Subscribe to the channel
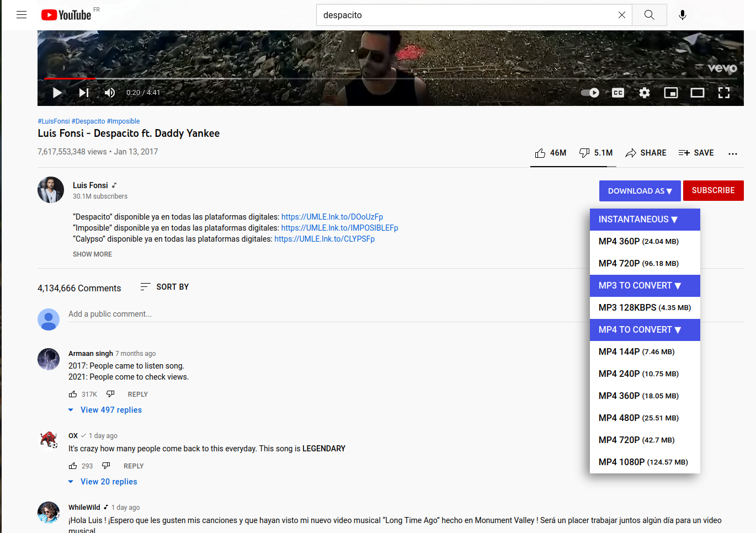 click(714, 190)
